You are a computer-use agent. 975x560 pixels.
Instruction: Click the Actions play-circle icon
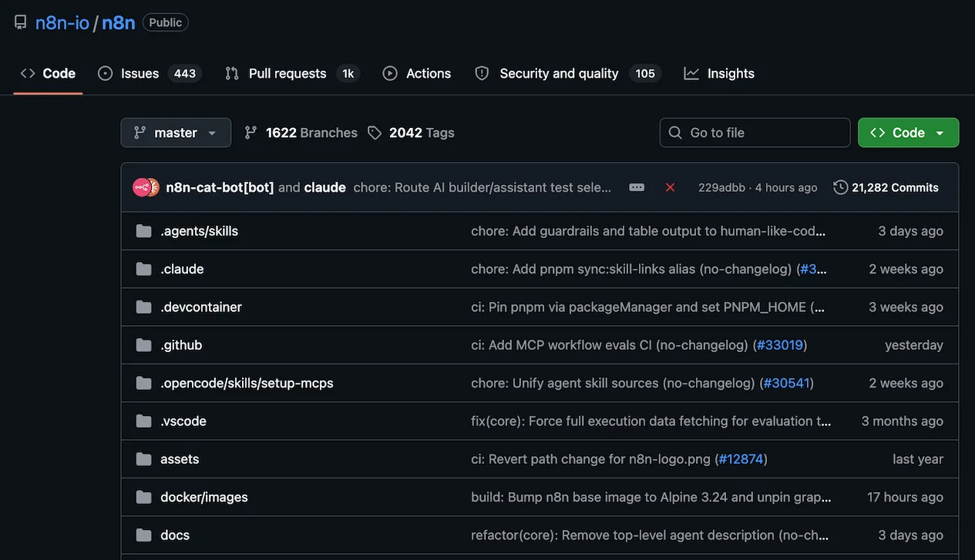(x=390, y=73)
